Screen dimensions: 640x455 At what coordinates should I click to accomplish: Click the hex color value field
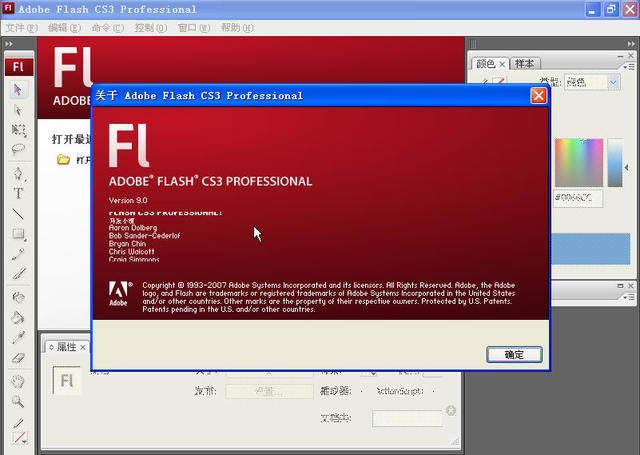click(x=578, y=198)
